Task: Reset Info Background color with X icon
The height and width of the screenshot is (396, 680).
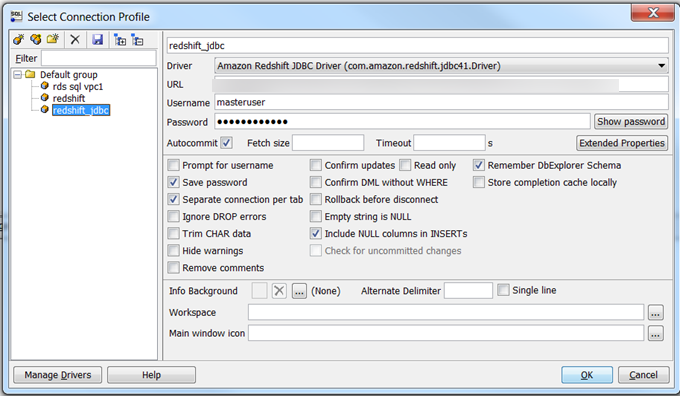Action: (x=279, y=291)
